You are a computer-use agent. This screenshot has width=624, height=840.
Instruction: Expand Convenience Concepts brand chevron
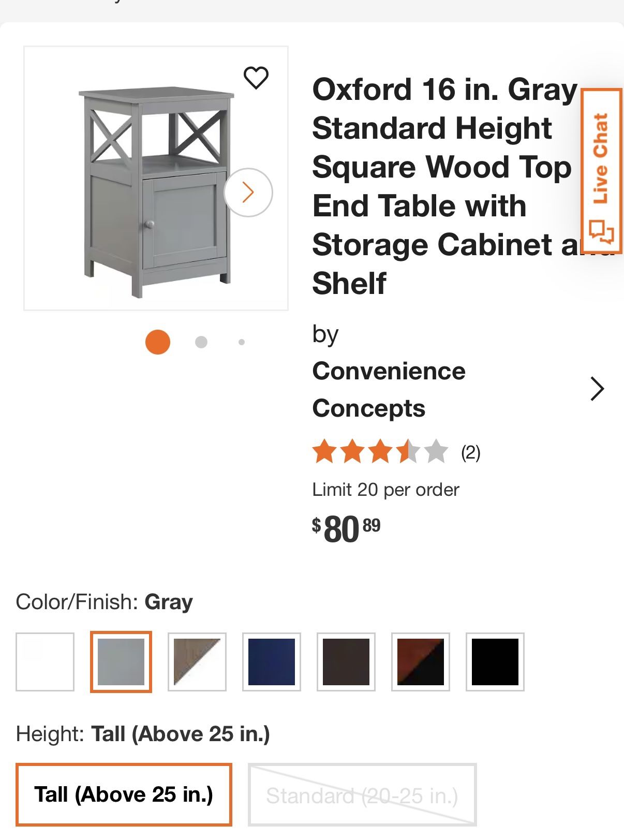pos(597,389)
